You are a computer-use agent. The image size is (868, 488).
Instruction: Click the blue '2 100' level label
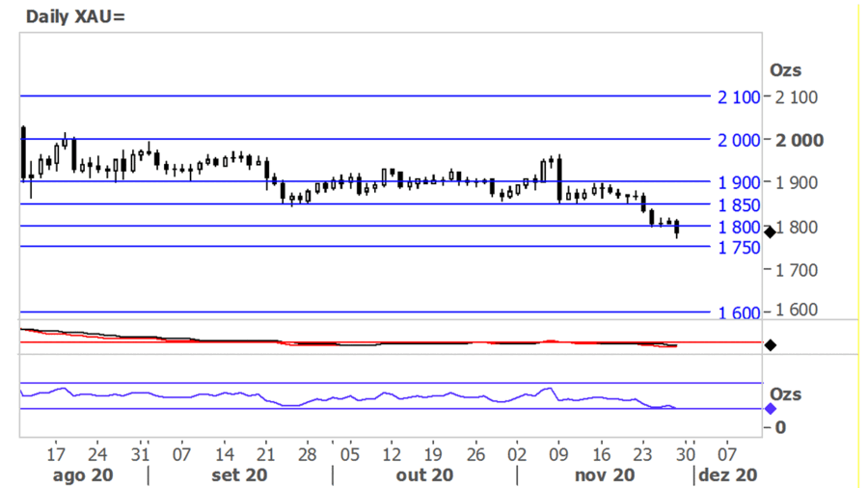739,97
